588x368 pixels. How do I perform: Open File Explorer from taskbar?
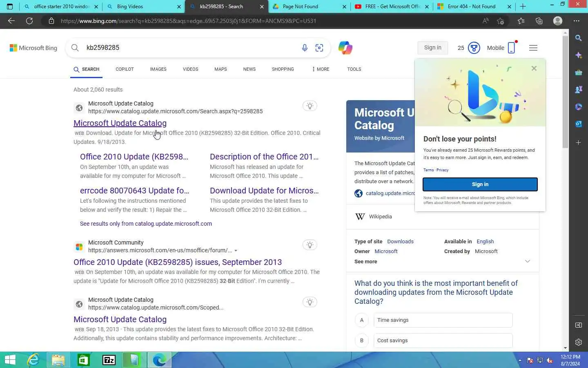coord(58,360)
